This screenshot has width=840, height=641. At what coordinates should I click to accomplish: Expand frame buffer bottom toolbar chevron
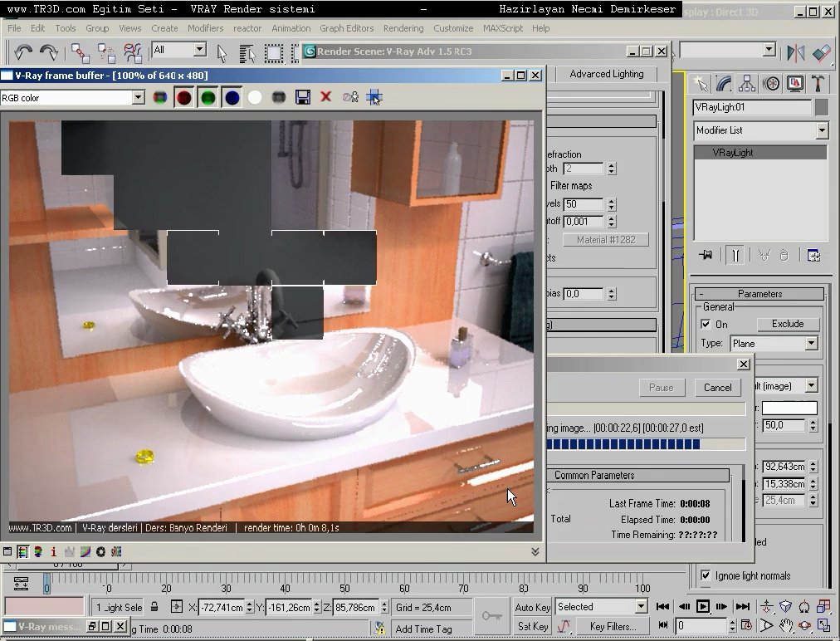[535, 551]
